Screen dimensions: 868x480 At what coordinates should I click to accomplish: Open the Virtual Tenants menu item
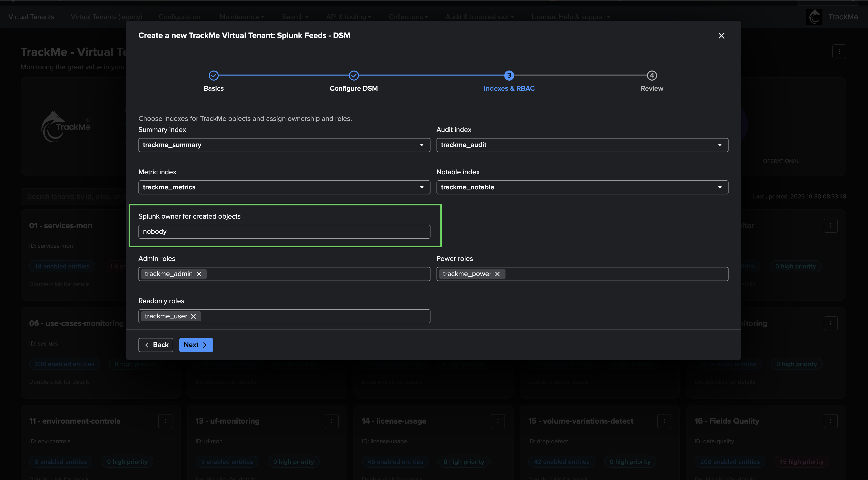[31, 17]
